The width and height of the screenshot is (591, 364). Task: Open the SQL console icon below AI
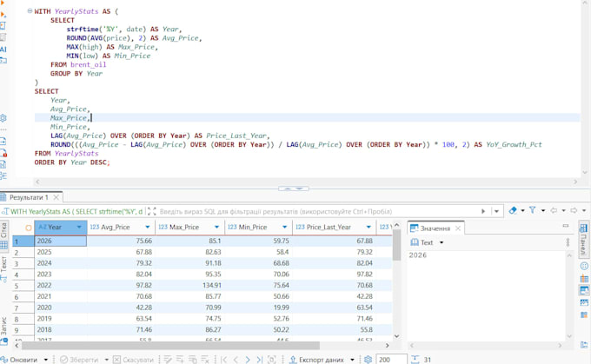3,60
